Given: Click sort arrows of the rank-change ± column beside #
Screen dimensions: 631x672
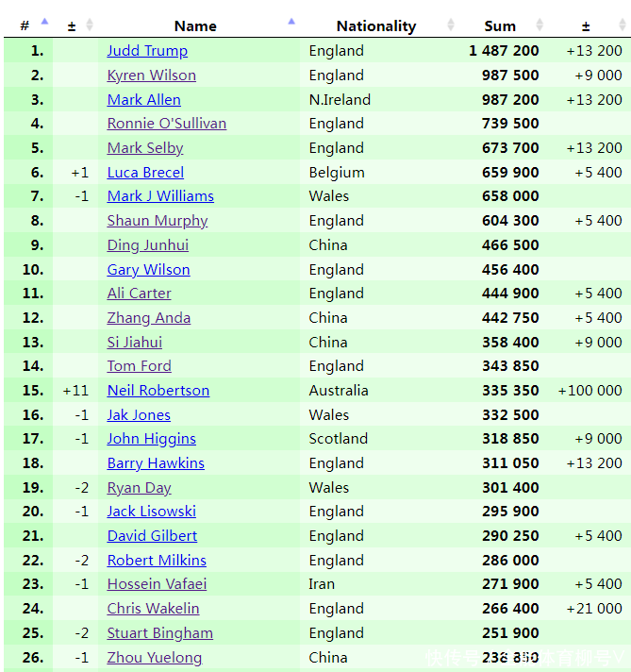Looking at the screenshot, I should click(x=90, y=25).
